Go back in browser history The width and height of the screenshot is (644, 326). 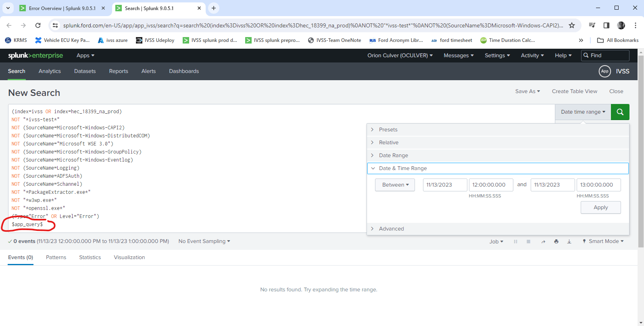click(9, 25)
